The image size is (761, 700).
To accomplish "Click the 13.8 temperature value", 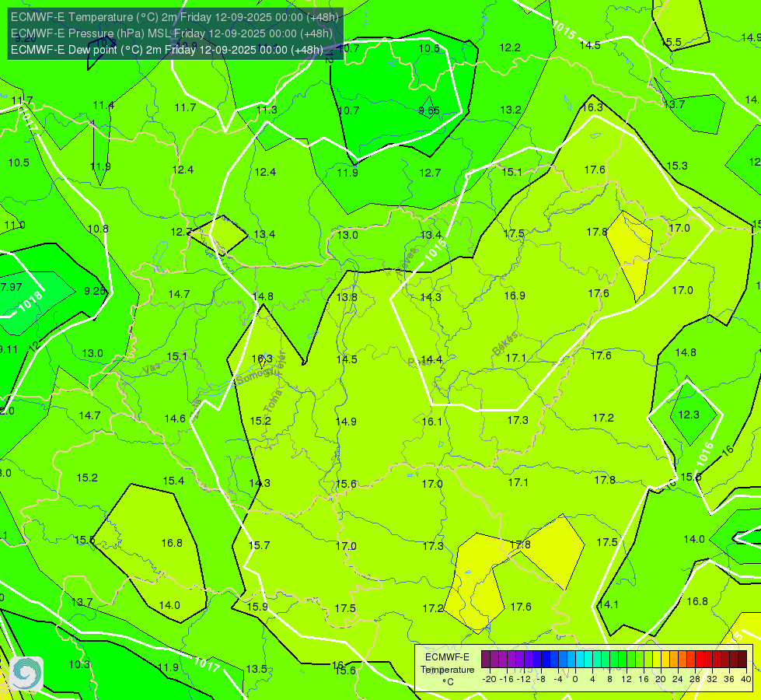I will click(347, 297).
